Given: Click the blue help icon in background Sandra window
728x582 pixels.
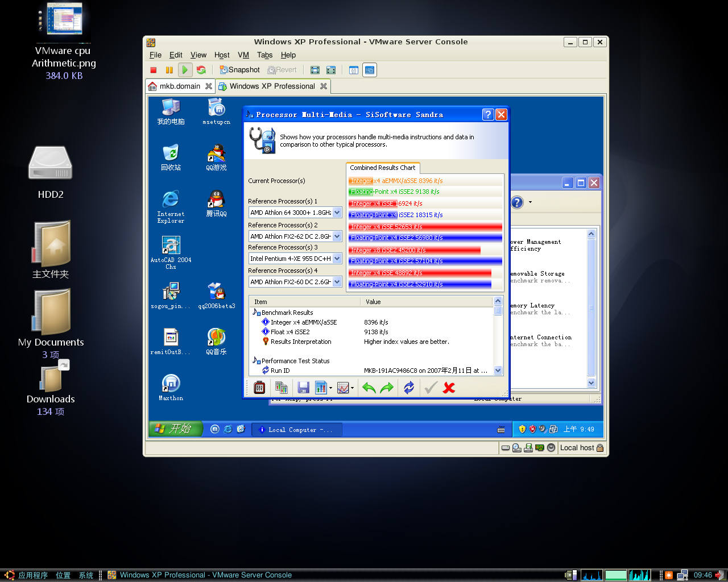Looking at the screenshot, I should tap(516, 202).
